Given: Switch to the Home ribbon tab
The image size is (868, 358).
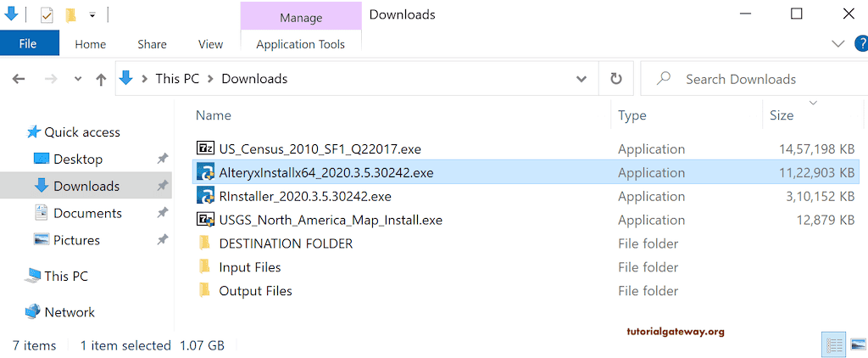Looking at the screenshot, I should tap(90, 44).
